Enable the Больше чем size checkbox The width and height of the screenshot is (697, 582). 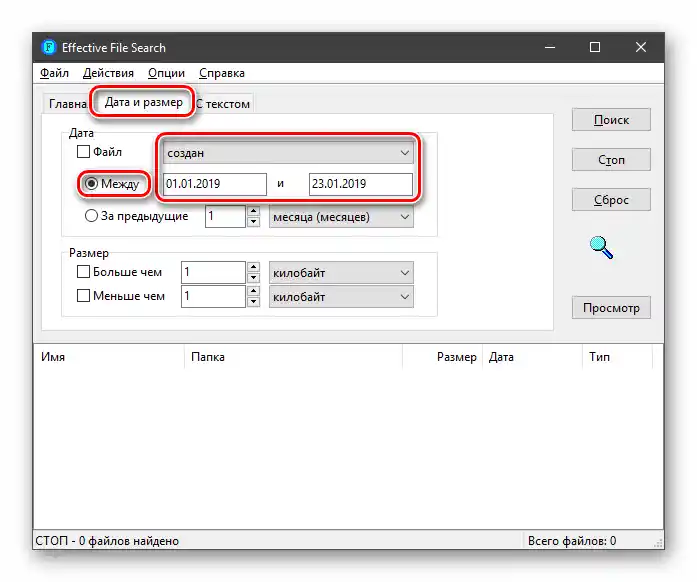point(83,272)
